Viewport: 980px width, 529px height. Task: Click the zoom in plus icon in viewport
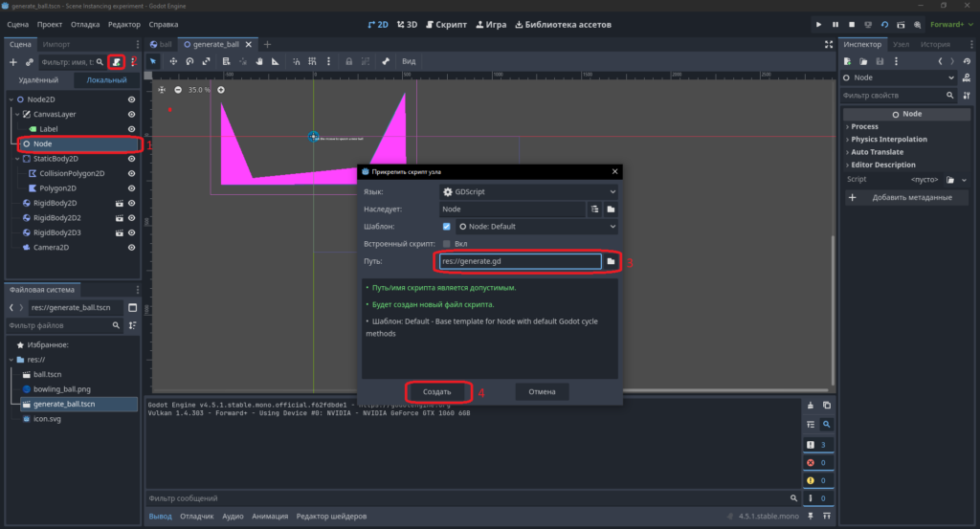tap(221, 90)
